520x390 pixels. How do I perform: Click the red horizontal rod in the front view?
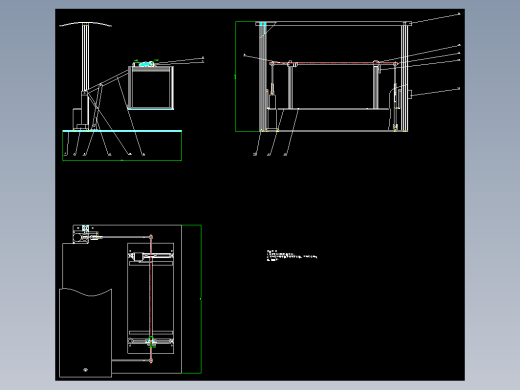point(334,63)
